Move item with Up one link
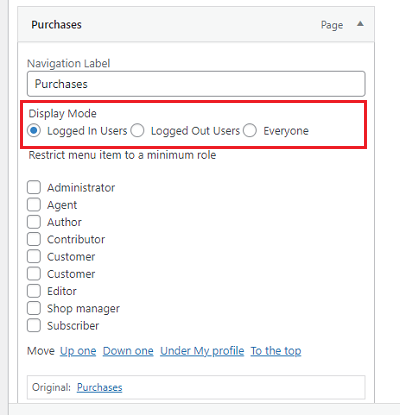 pyautogui.click(x=78, y=351)
